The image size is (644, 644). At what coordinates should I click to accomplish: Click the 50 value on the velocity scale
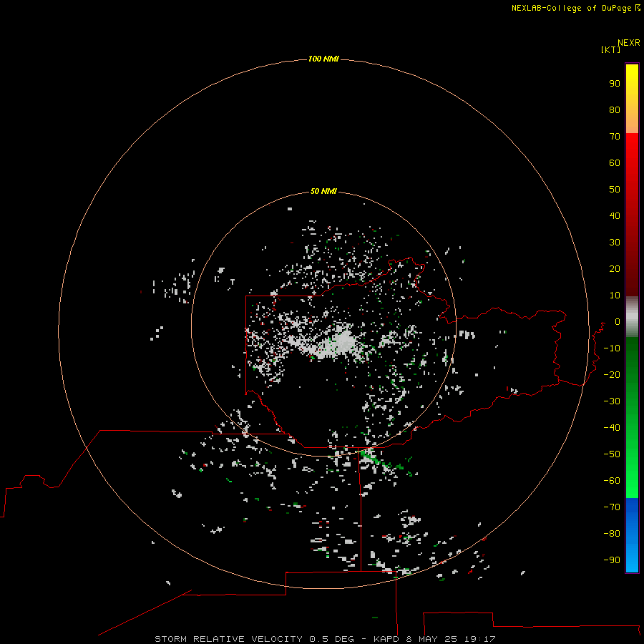(615, 190)
